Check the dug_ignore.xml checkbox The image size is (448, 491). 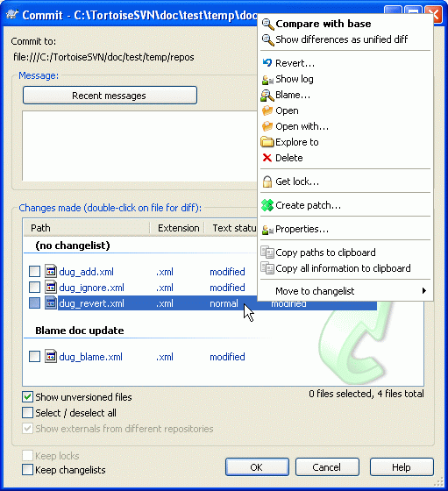point(34,288)
